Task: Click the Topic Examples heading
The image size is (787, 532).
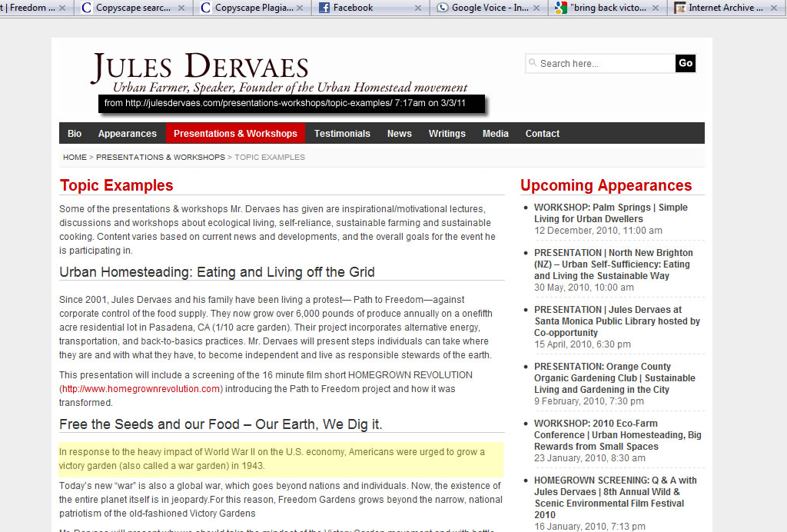Action: (117, 185)
